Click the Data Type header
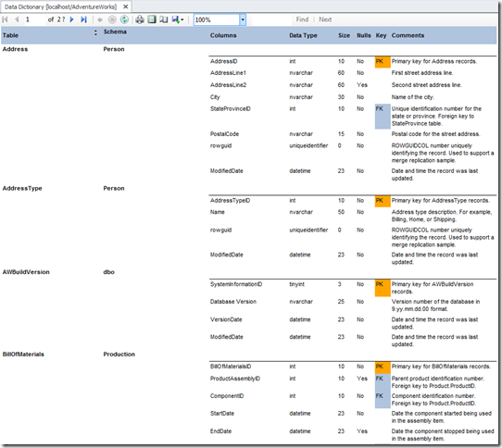The image size is (502, 448). (x=303, y=35)
